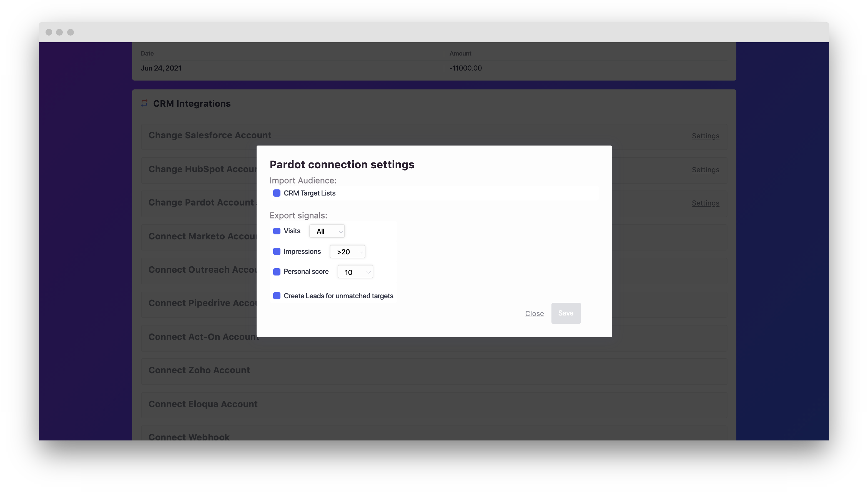Viewport: 868px width, 496px height.
Task: Click the CRM Integrations sync icon
Action: [x=144, y=103]
